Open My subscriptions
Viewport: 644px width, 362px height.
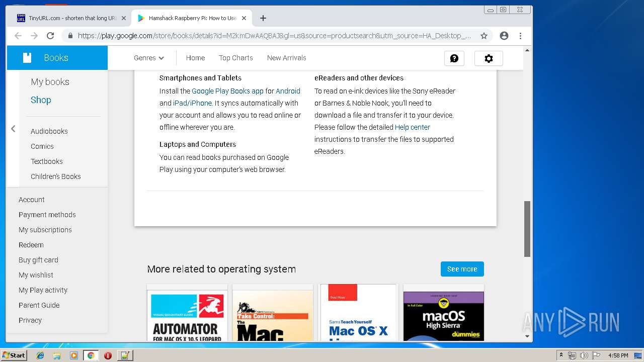click(45, 230)
